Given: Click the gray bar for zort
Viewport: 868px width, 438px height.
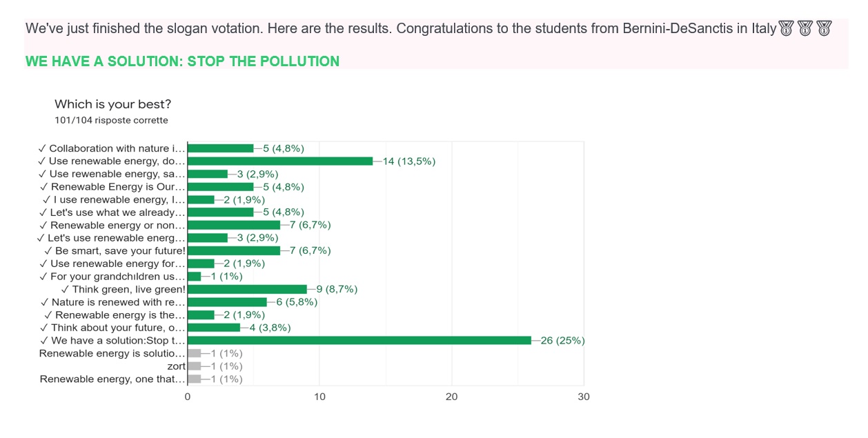Looking at the screenshot, I should click(x=194, y=366).
